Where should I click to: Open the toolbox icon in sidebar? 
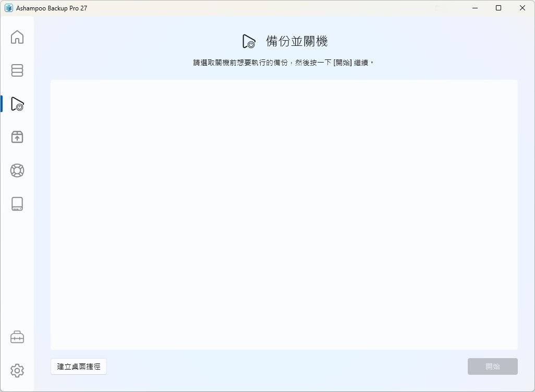(17, 337)
